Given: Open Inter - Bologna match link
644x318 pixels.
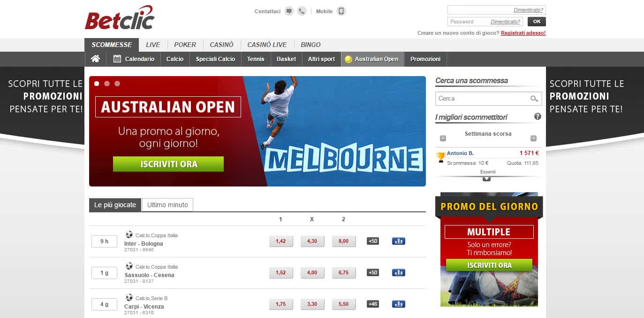Looking at the screenshot, I should tap(144, 244).
